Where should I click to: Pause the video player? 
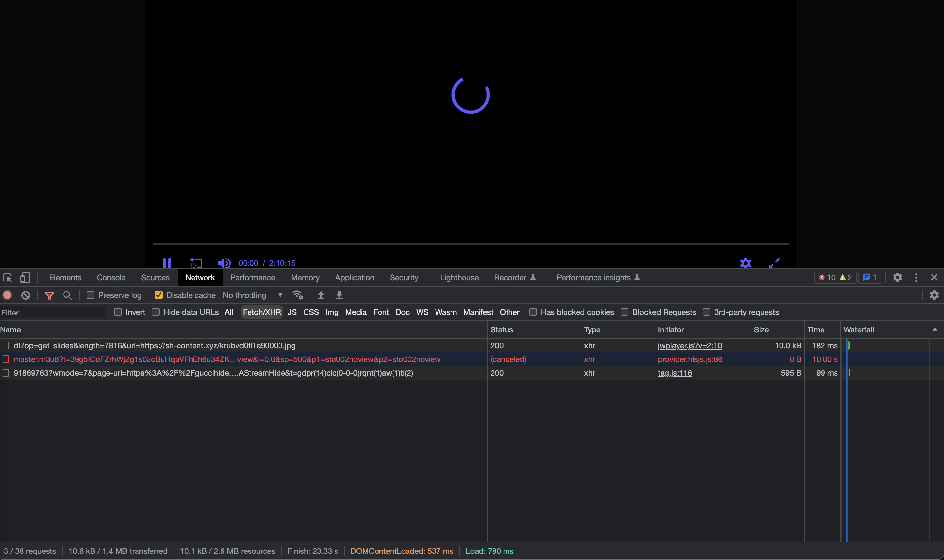tap(167, 263)
